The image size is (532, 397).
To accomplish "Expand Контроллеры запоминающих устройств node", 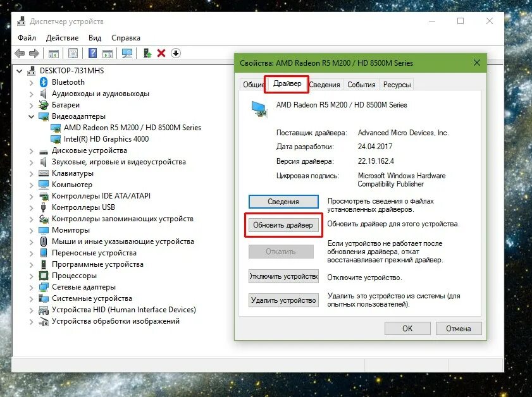I will [31, 219].
